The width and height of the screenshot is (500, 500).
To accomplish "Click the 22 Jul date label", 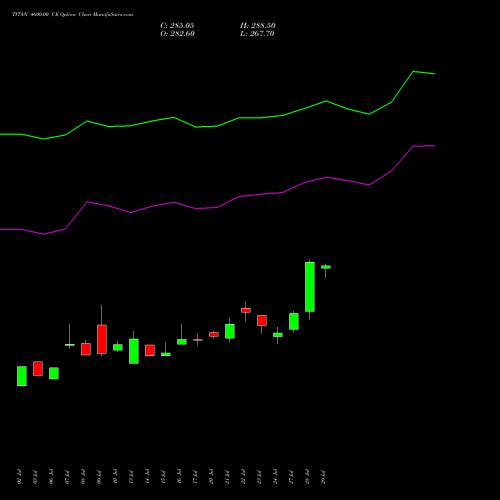I will [243, 477].
